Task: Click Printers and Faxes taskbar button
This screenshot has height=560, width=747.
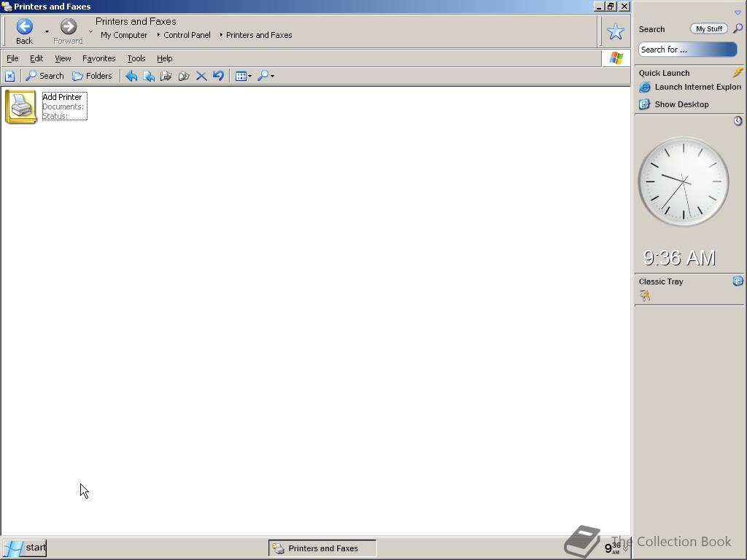Action: tap(322, 548)
